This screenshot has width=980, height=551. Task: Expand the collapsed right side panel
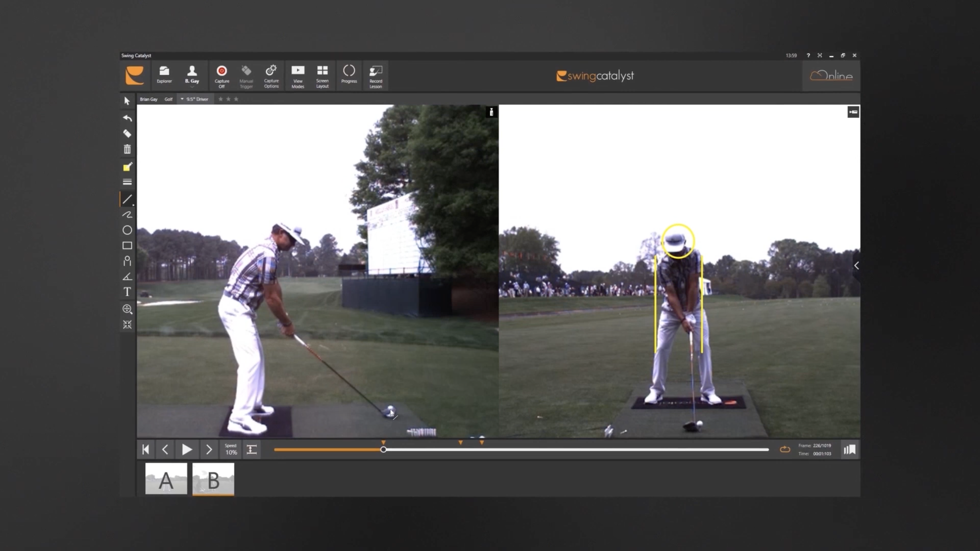(857, 266)
